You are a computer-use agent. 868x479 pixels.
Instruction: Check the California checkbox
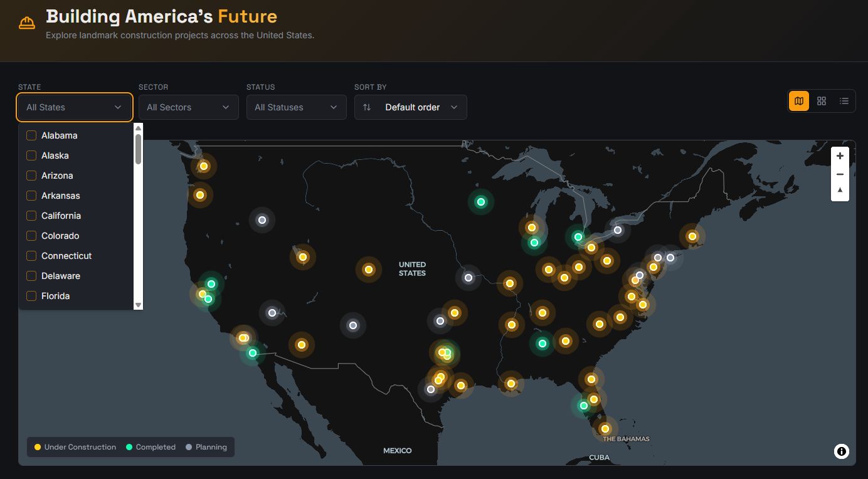pos(31,216)
